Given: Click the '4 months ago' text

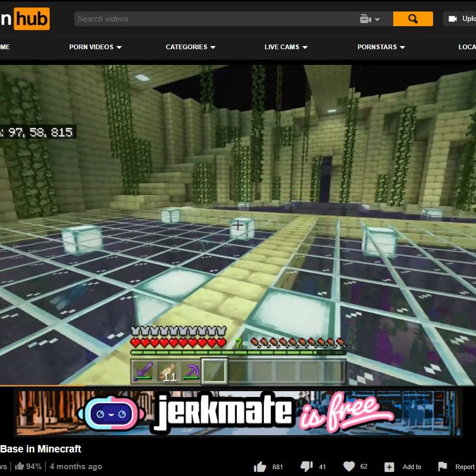Looking at the screenshot, I should (76, 466).
